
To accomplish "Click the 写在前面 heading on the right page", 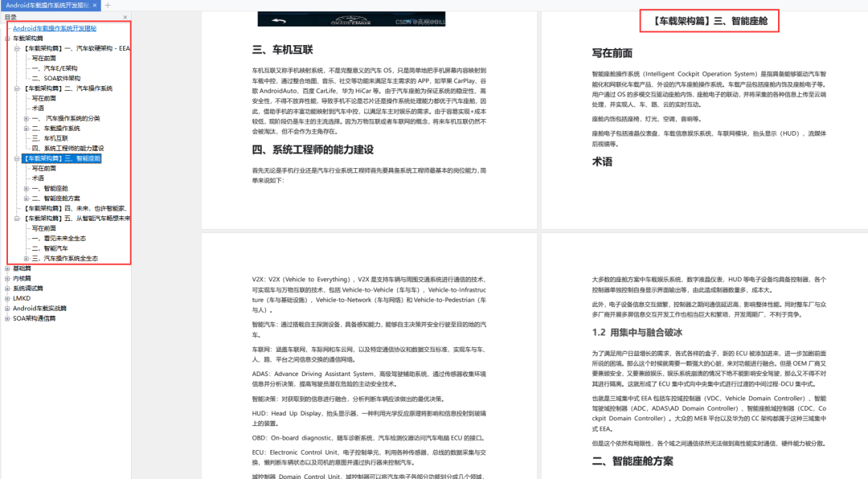I will (612, 53).
